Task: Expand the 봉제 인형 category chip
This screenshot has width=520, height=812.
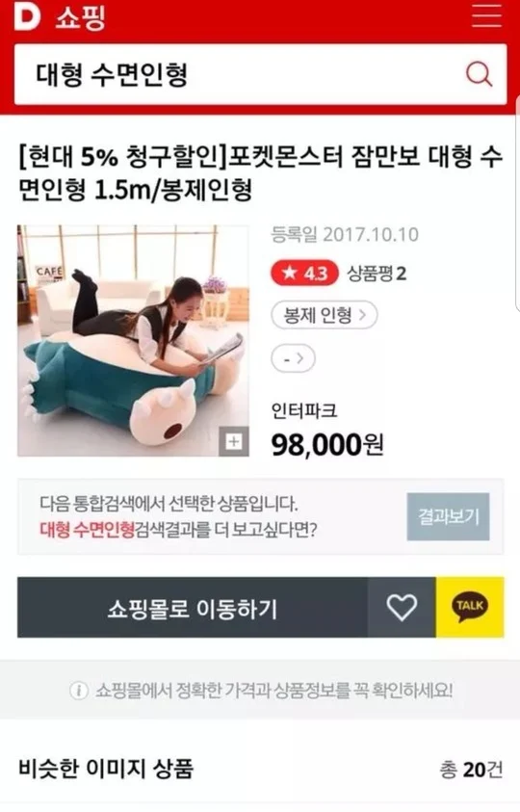Action: (x=325, y=315)
